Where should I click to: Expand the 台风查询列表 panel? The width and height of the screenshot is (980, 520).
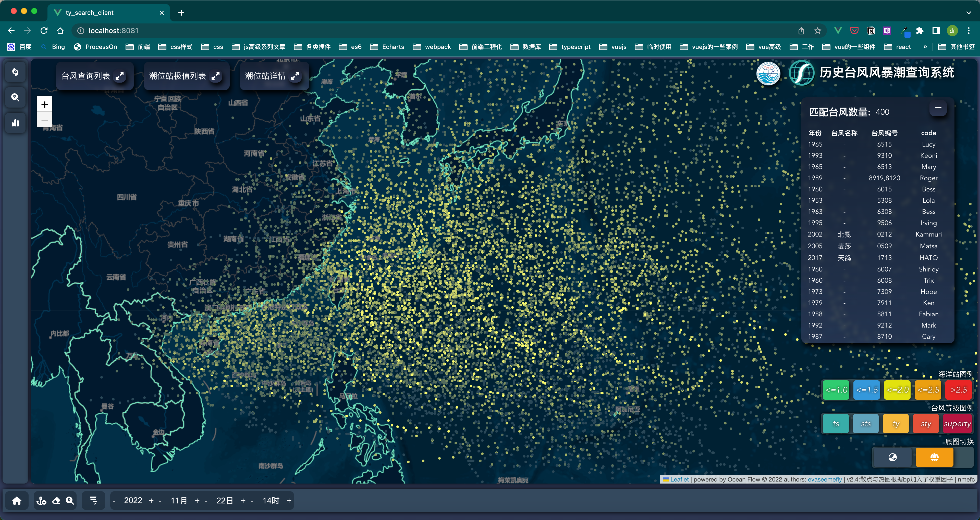tap(120, 76)
